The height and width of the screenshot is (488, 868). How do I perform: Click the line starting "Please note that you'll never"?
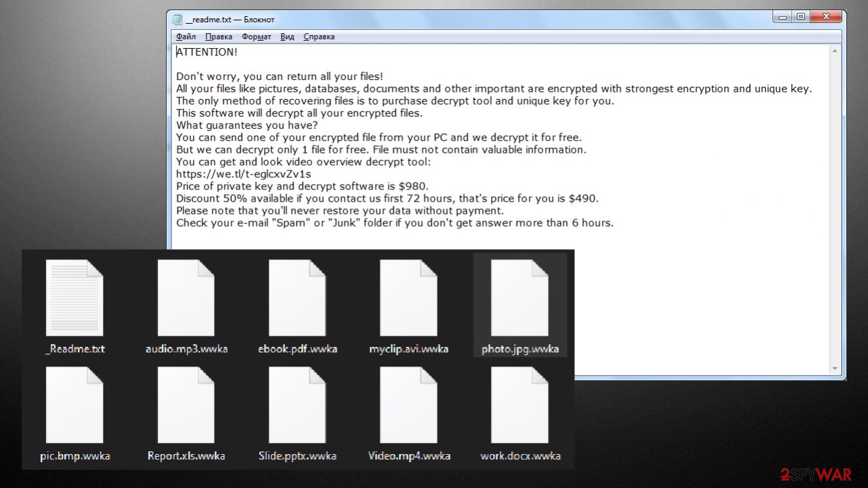tap(339, 211)
